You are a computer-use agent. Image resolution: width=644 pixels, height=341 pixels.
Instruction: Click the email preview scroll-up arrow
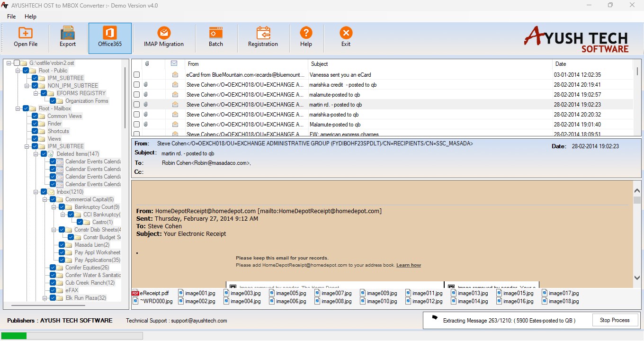[x=637, y=190]
